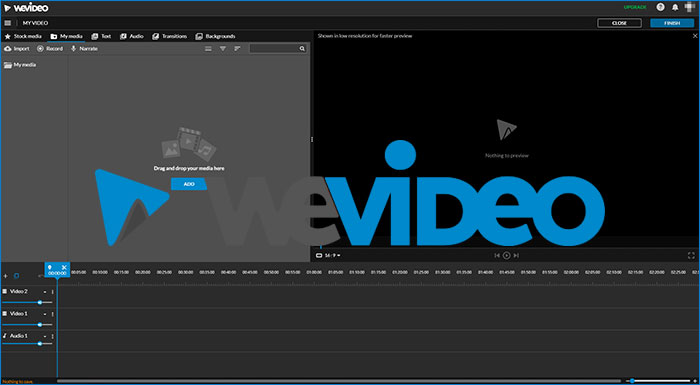Click the blue square icon beside add track

coord(17,276)
